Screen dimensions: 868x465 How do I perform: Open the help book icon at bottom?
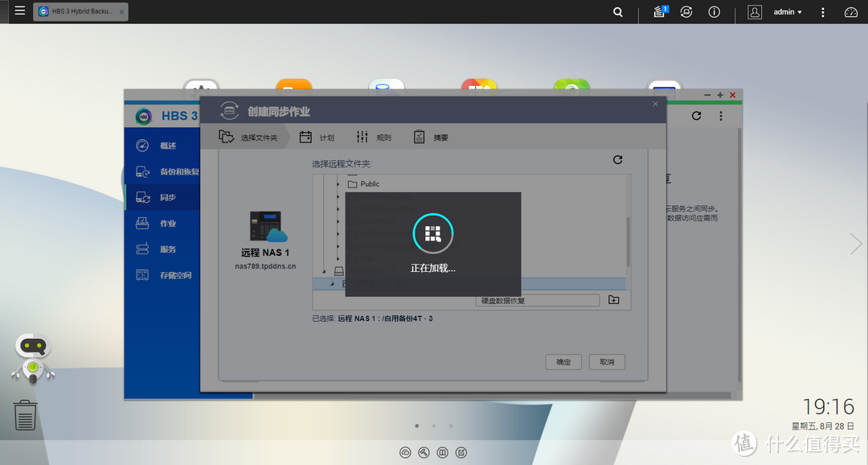(442, 453)
